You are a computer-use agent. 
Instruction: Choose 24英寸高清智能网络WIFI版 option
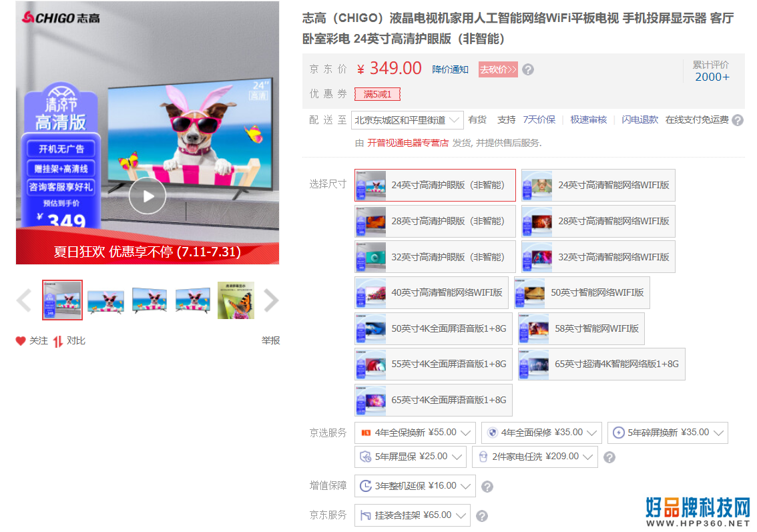pos(598,185)
